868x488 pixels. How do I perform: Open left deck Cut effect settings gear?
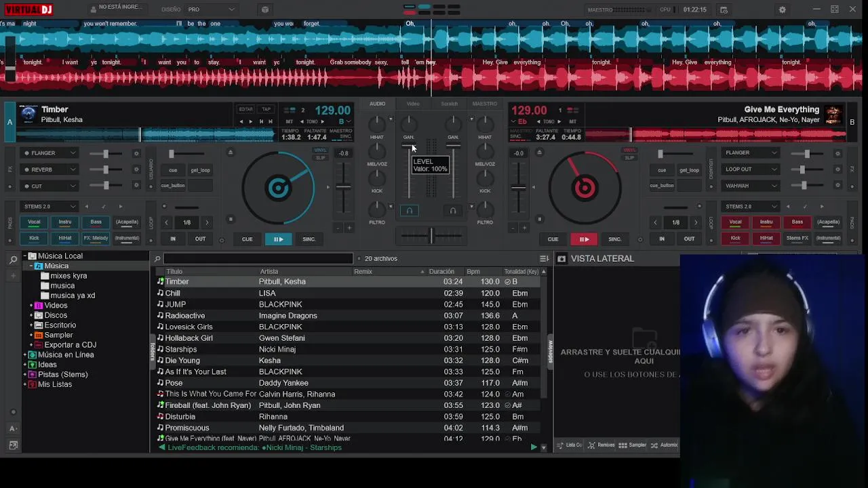point(136,186)
